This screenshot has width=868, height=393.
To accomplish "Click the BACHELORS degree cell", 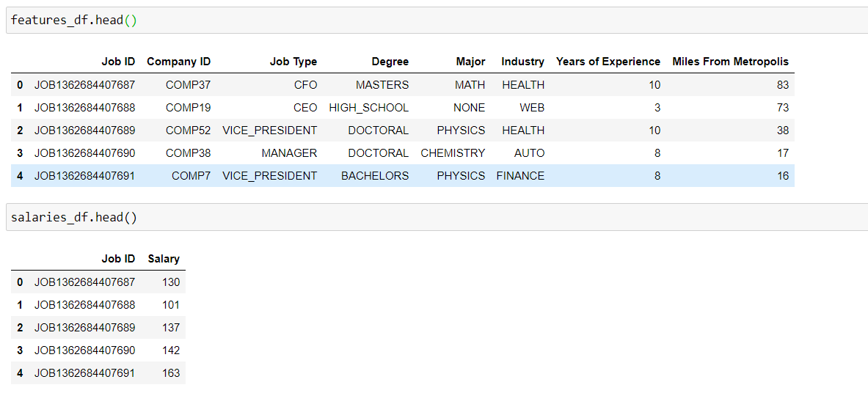I will pyautogui.click(x=375, y=175).
